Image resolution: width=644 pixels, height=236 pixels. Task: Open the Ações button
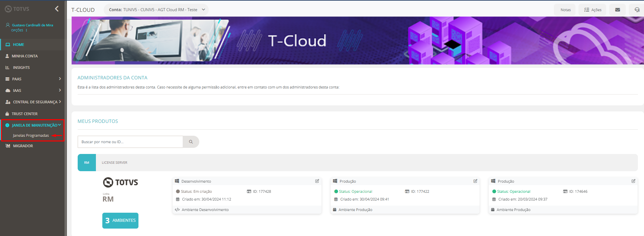tap(593, 10)
